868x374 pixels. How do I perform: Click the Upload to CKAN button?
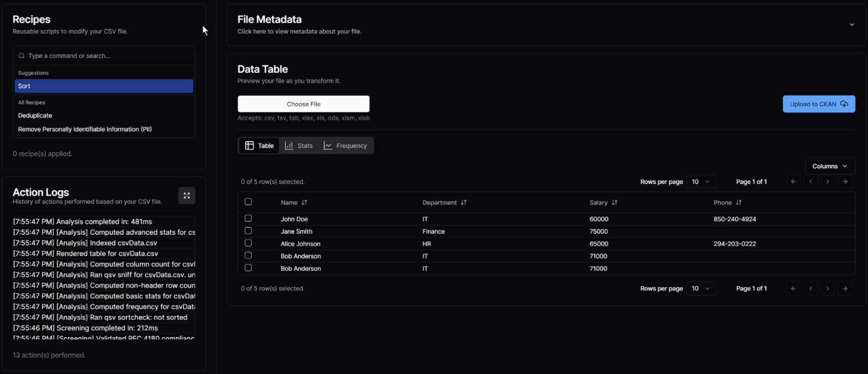819,104
